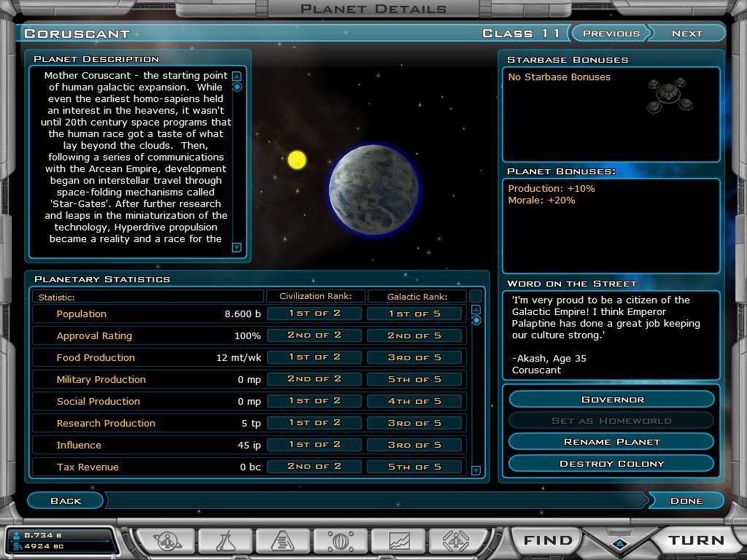Screen dimensions: 747x560
Task: Click Tax Revenue civilization rank '2nd of 2'
Action: [x=314, y=466]
